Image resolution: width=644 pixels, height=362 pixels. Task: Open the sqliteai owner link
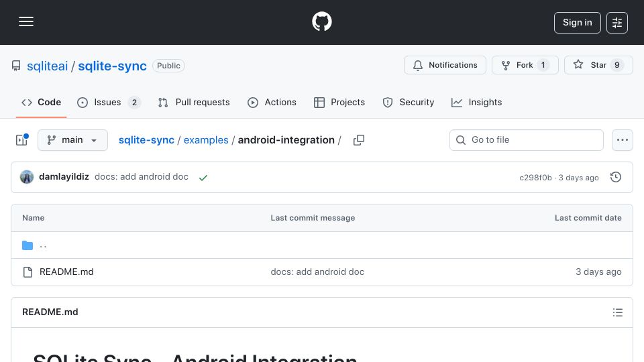click(x=47, y=66)
